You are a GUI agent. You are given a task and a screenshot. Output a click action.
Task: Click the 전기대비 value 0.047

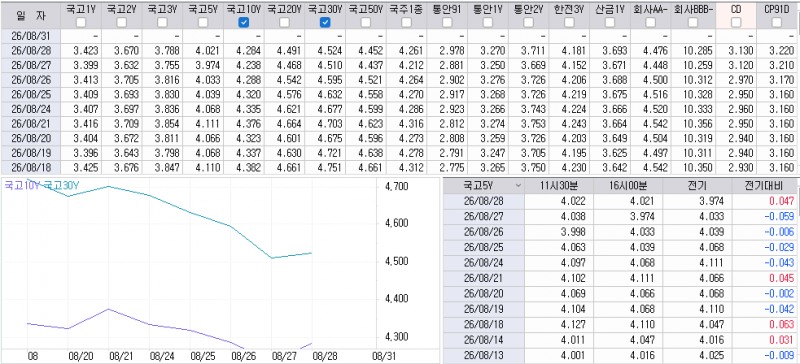(x=783, y=201)
